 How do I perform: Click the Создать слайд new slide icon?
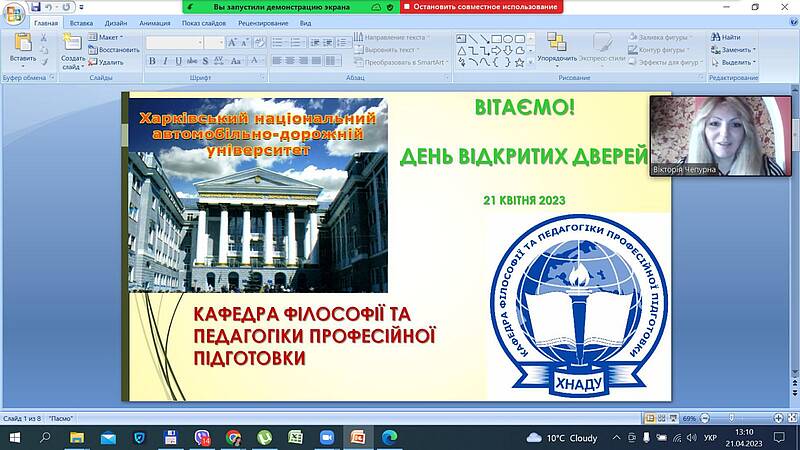[x=72, y=43]
